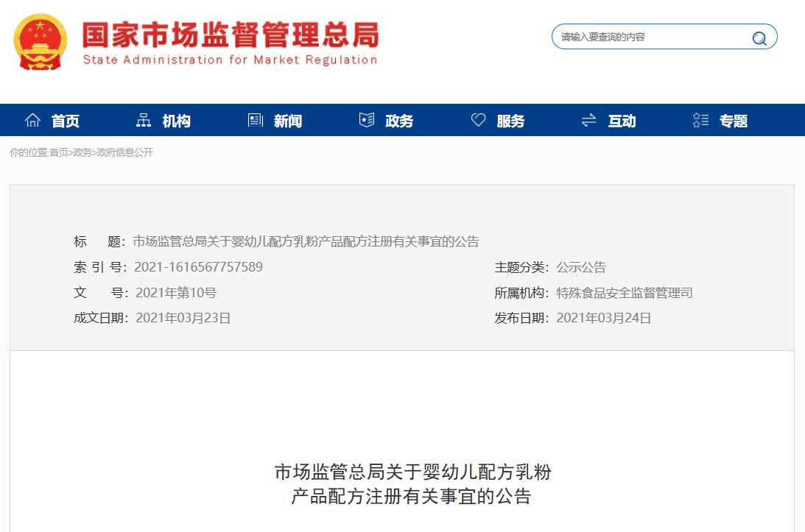Screen dimensions: 805x532
Task: Click the exchange-arrows icon beside 互动
Action: [x=588, y=119]
